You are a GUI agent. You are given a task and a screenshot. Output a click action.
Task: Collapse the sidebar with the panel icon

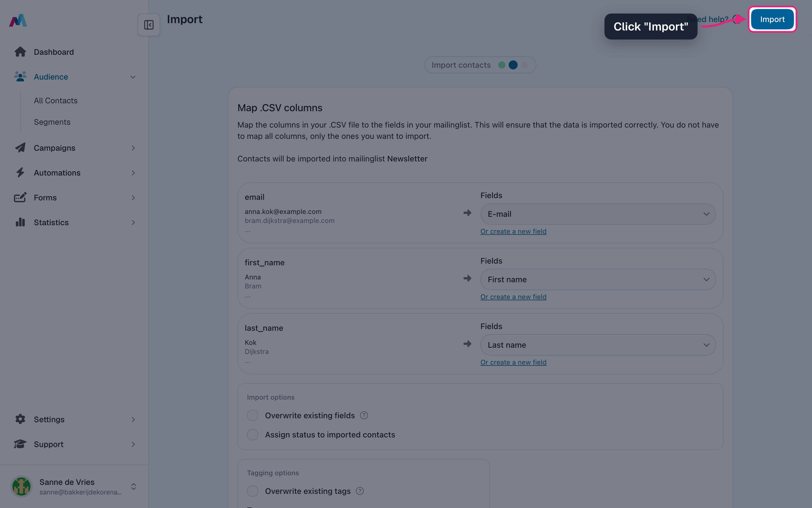pos(149,25)
